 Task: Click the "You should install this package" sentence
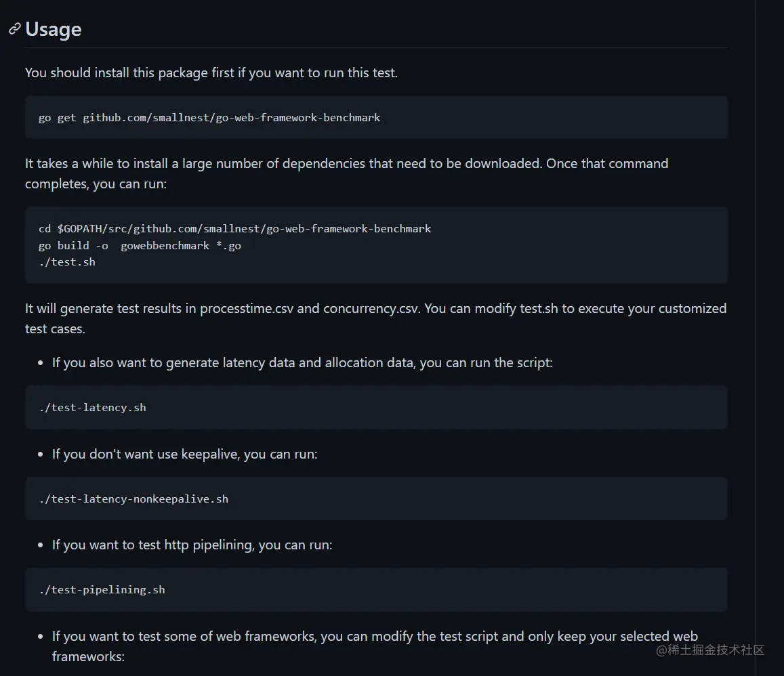pyautogui.click(x=211, y=72)
